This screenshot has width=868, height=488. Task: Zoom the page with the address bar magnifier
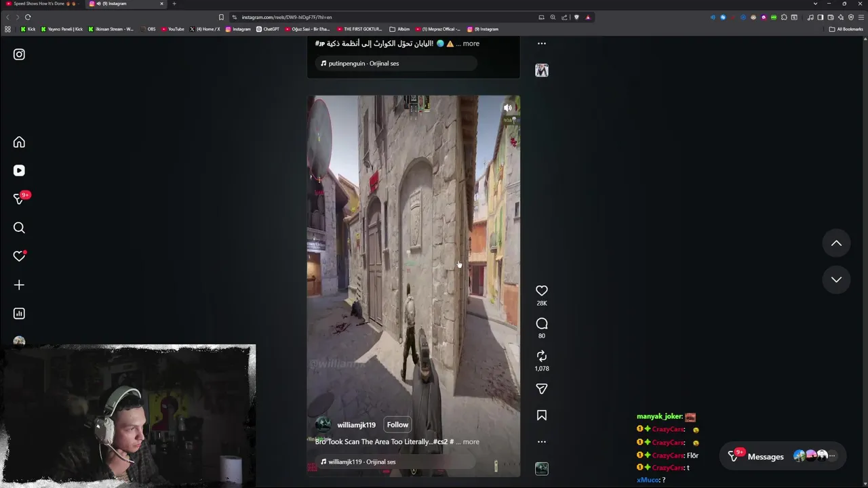pyautogui.click(x=553, y=17)
